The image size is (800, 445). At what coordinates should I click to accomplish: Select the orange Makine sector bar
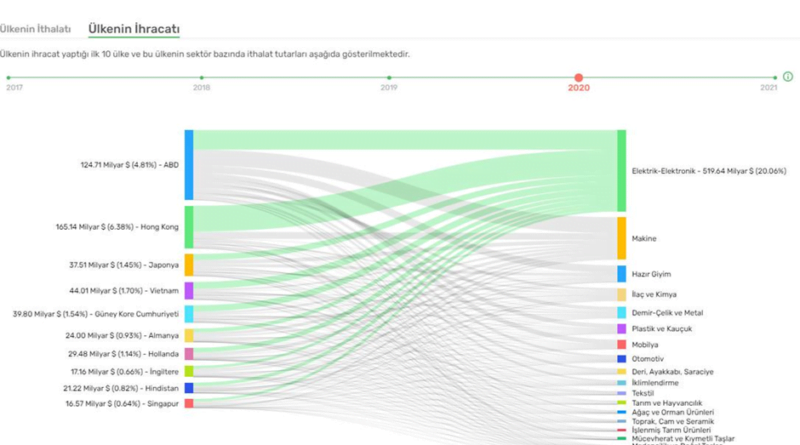point(621,238)
